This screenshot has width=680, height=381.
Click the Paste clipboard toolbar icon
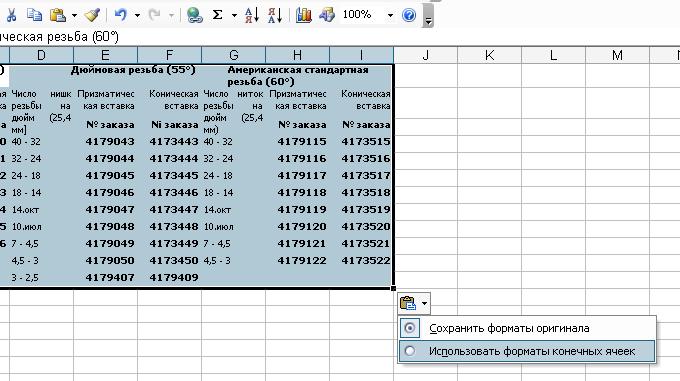tap(58, 15)
